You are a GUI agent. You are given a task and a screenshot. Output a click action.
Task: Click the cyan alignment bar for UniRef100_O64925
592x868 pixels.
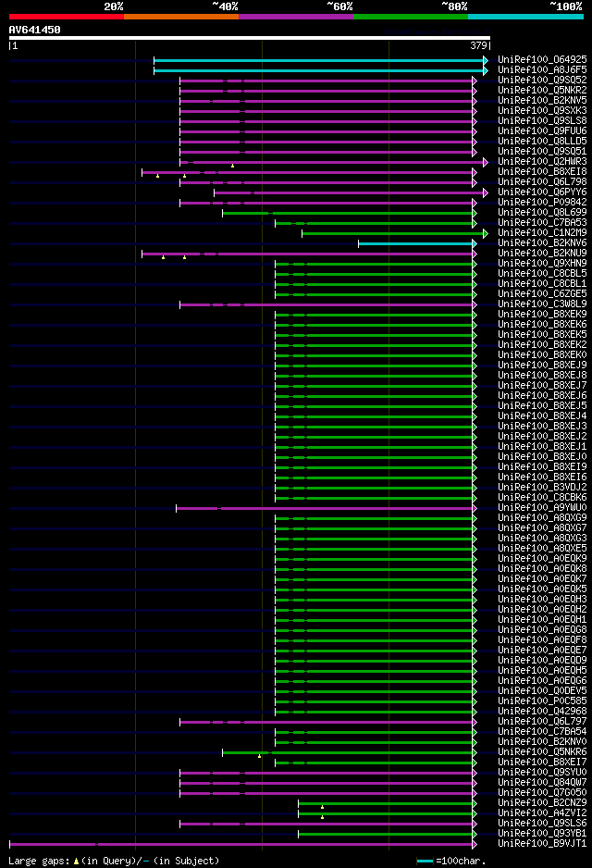point(321,60)
